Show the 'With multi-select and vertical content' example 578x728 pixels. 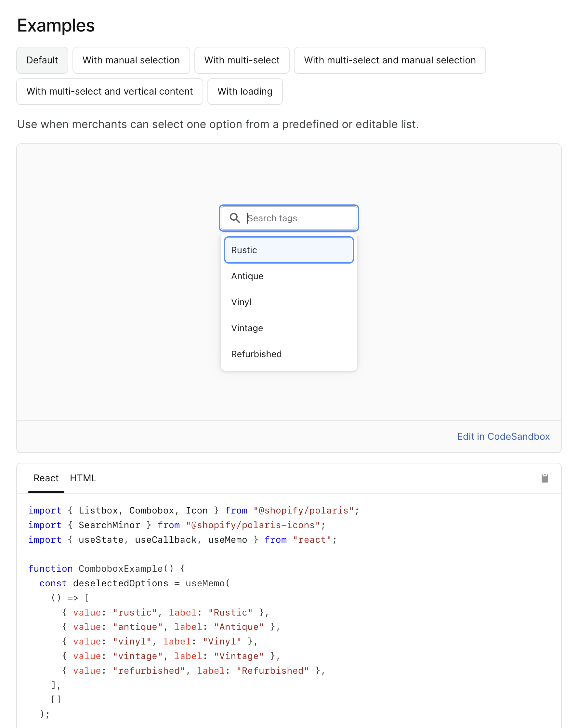(110, 92)
